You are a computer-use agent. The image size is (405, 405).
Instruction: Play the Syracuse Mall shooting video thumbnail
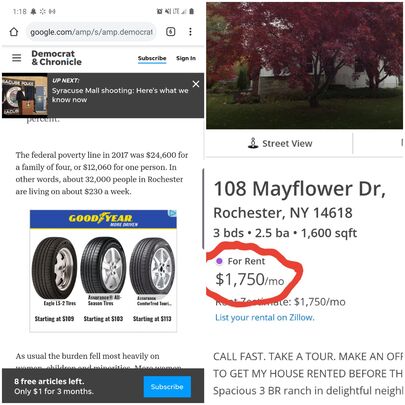click(x=25, y=96)
